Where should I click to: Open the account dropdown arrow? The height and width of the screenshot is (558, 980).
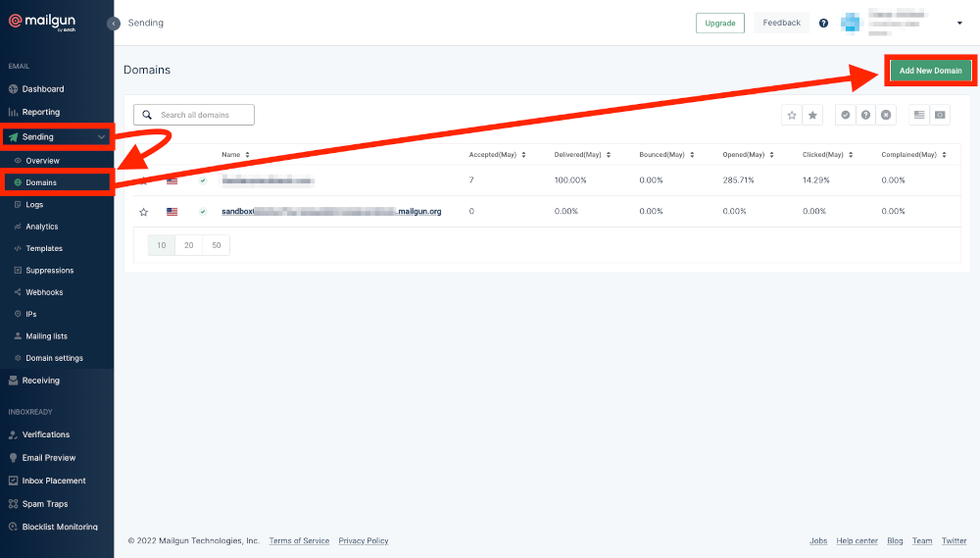tap(959, 24)
